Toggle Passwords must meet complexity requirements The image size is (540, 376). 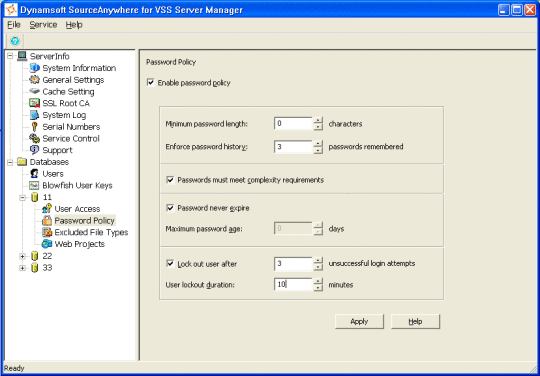click(x=170, y=180)
